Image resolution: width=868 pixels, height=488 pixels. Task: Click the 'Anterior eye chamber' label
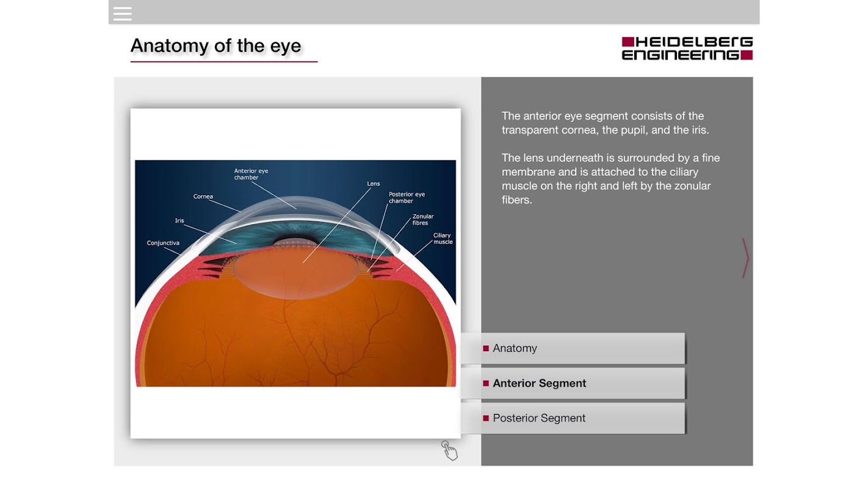click(251, 174)
